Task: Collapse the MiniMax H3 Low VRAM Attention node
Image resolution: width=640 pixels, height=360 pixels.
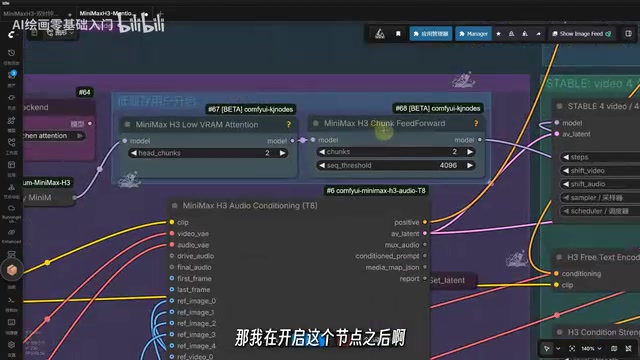Action: click(127, 124)
